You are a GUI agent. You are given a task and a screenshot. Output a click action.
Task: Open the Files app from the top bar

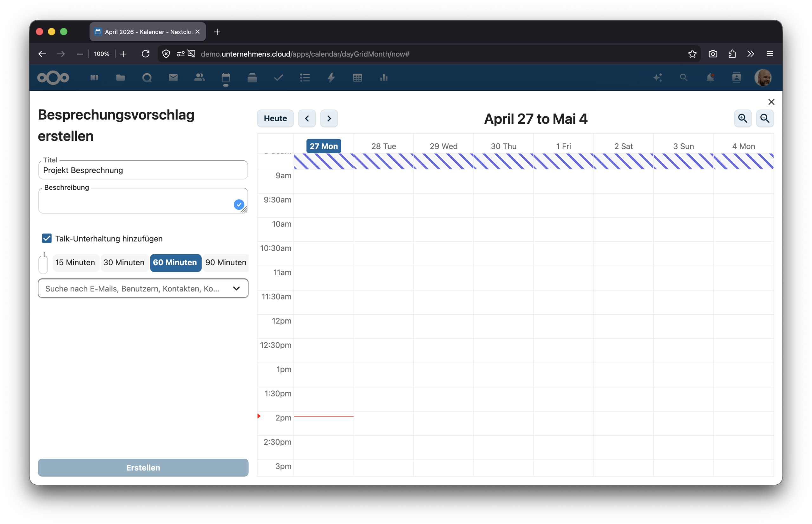click(x=121, y=78)
